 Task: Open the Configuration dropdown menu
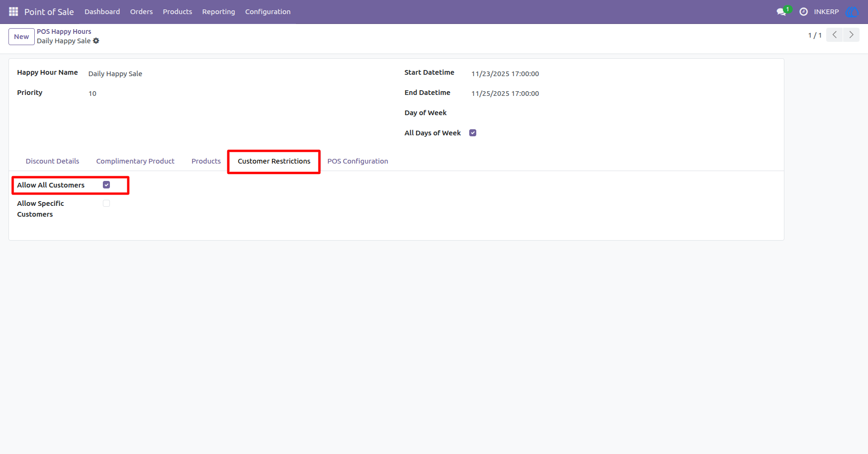click(x=268, y=12)
